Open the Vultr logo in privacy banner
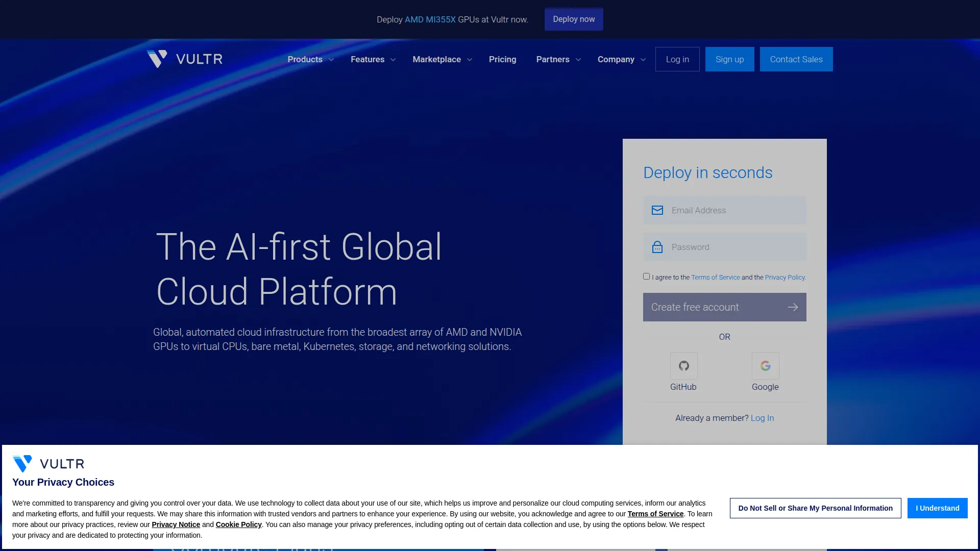980x551 pixels. coord(48,464)
